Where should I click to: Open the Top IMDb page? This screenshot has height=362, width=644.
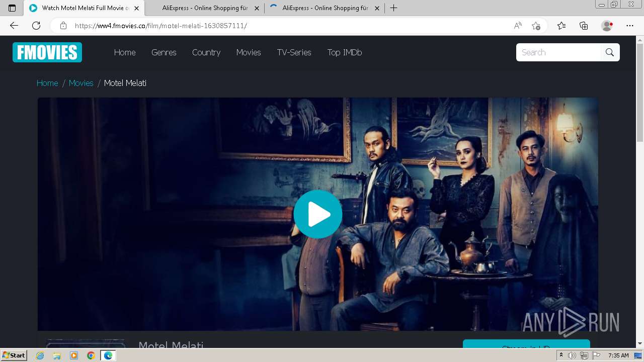tap(345, 52)
